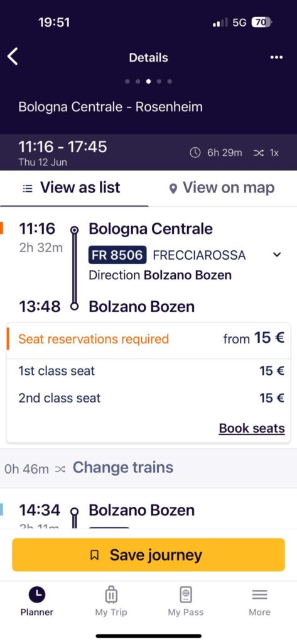Switch to View on map tab
297x644 pixels.
coord(223,187)
